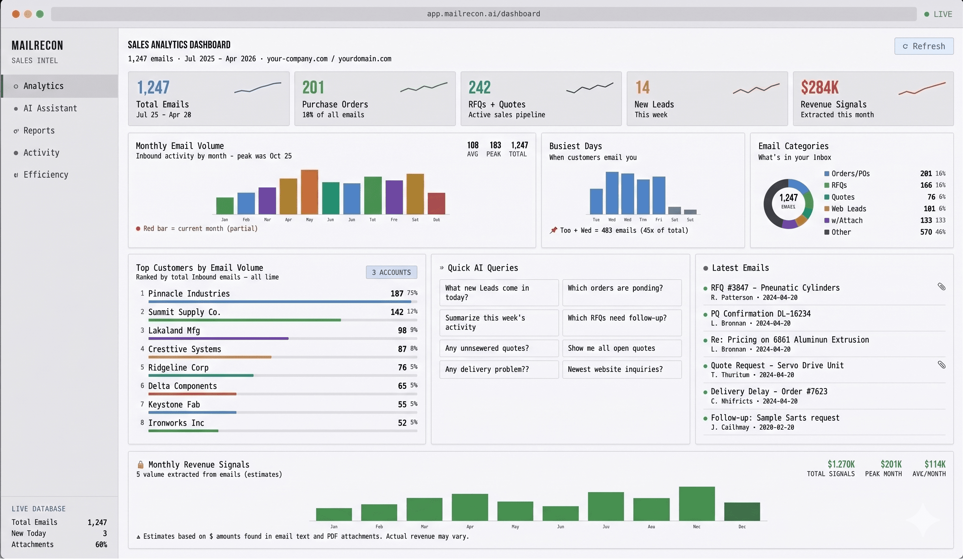
Task: Select the Keystone Fab row
Action: tap(278, 407)
